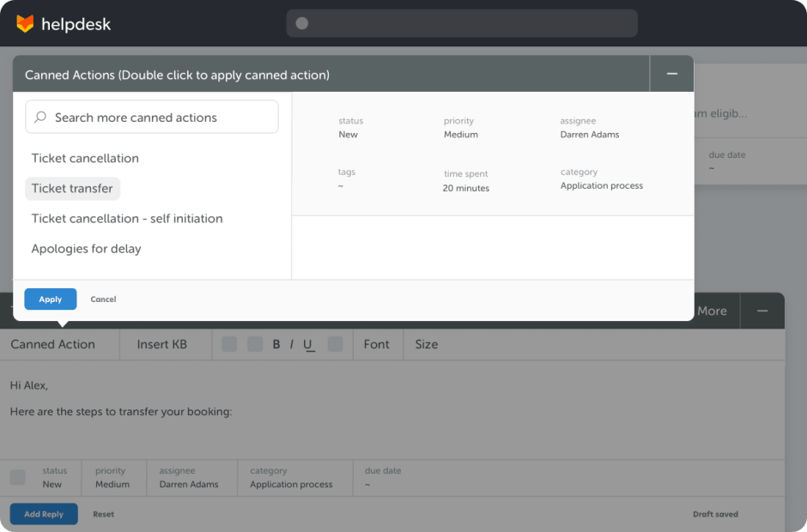Open the Canned Action menu
807x532 pixels.
52,344
